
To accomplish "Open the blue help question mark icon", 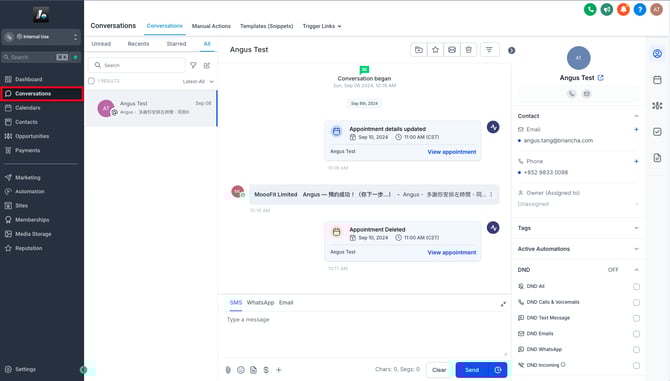I will [640, 9].
